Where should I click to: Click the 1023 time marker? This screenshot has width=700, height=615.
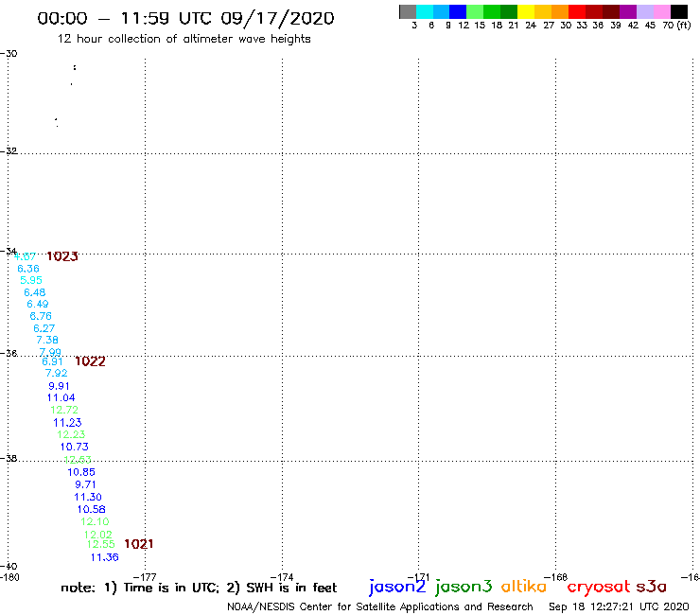(x=62, y=256)
